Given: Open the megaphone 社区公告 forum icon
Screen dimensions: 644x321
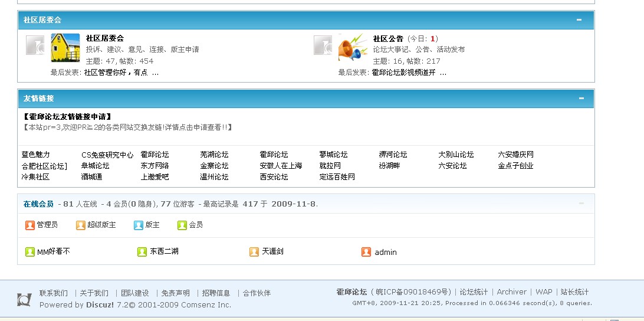Looking at the screenshot, I should (x=353, y=48).
